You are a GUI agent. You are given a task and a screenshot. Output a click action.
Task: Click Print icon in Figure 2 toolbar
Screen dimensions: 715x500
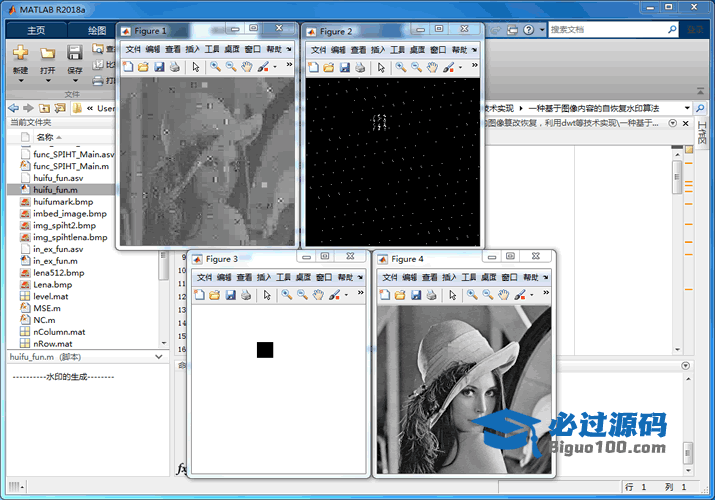pyautogui.click(x=360, y=67)
